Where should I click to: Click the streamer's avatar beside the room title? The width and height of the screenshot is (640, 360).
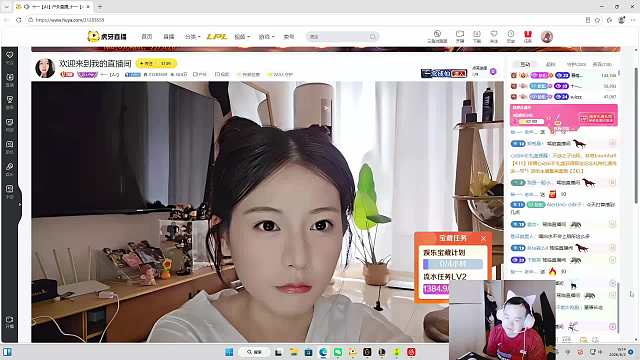(x=45, y=68)
